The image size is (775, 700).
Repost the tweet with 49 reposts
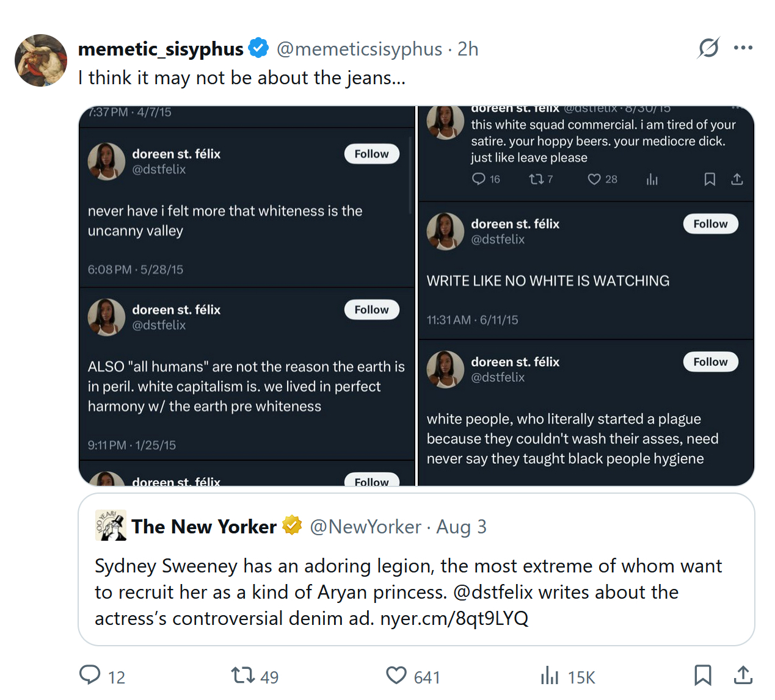(242, 675)
